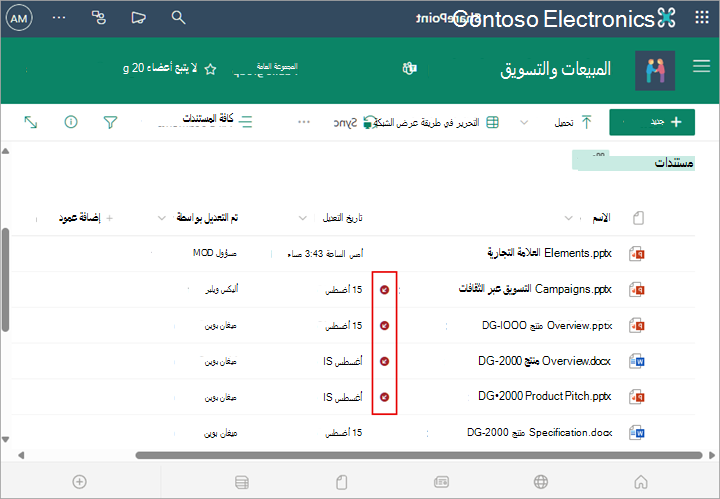Click the vertical scrollbar thumb

[x=6, y=280]
